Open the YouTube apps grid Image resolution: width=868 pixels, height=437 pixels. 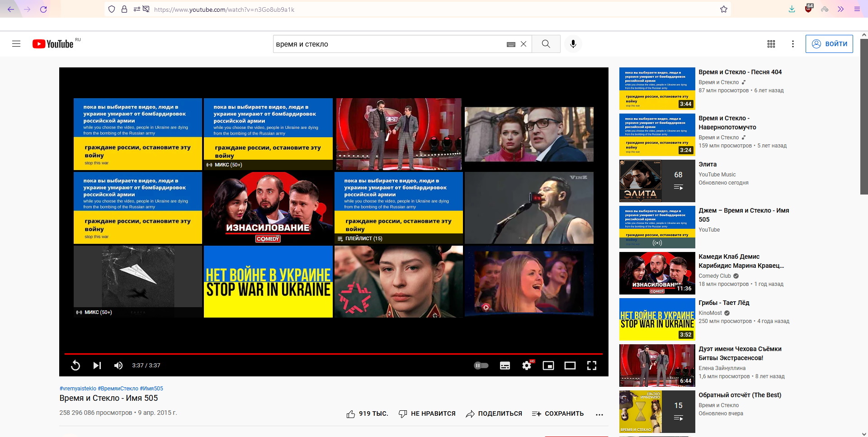pos(771,44)
